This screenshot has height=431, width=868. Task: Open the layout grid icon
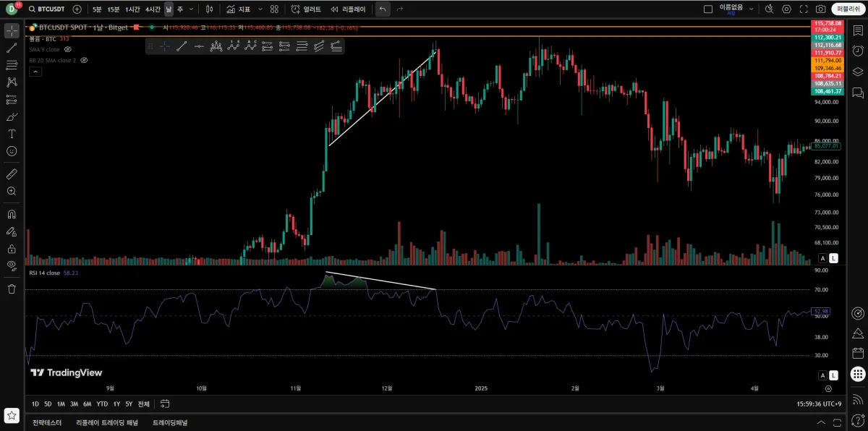click(274, 9)
